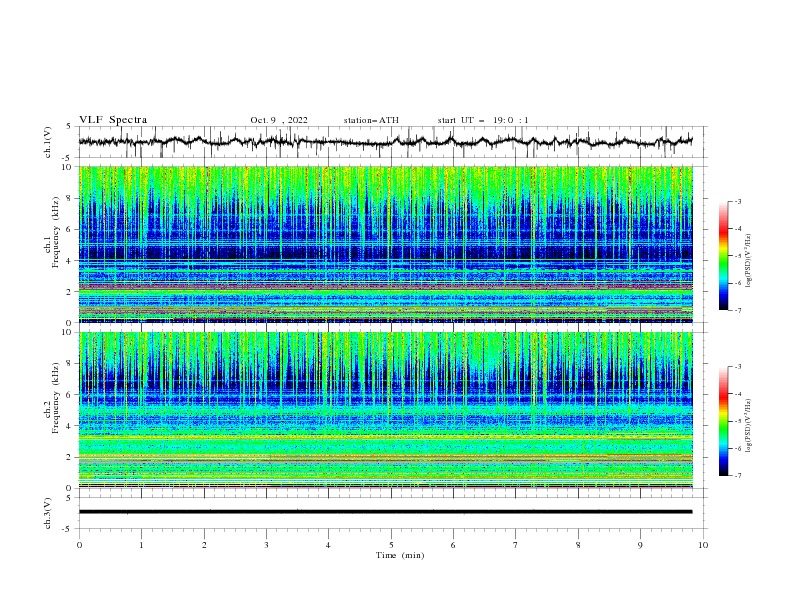Click the "-5" tick on ch.2 colorbar
This screenshot has height=612, width=792.
[x=737, y=421]
